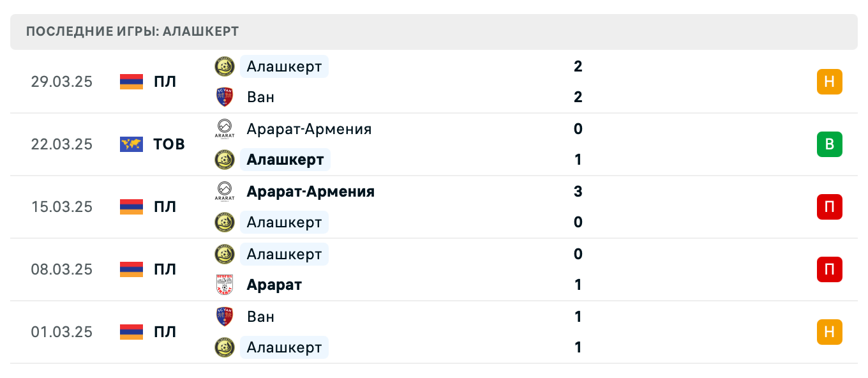The image size is (868, 378).
Task: Click the Ararat-Armenia club emblem
Action: pos(224,129)
